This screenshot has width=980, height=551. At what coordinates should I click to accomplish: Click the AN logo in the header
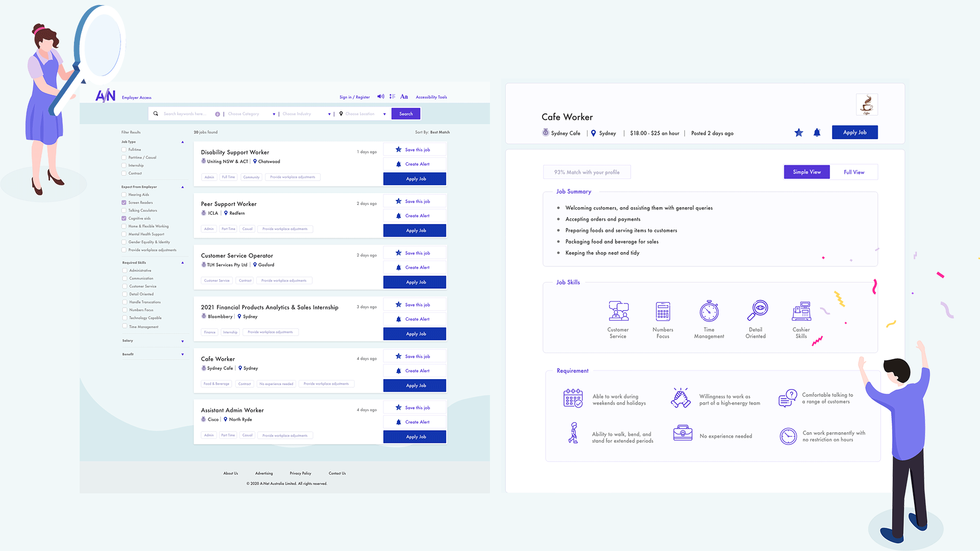pos(106,96)
